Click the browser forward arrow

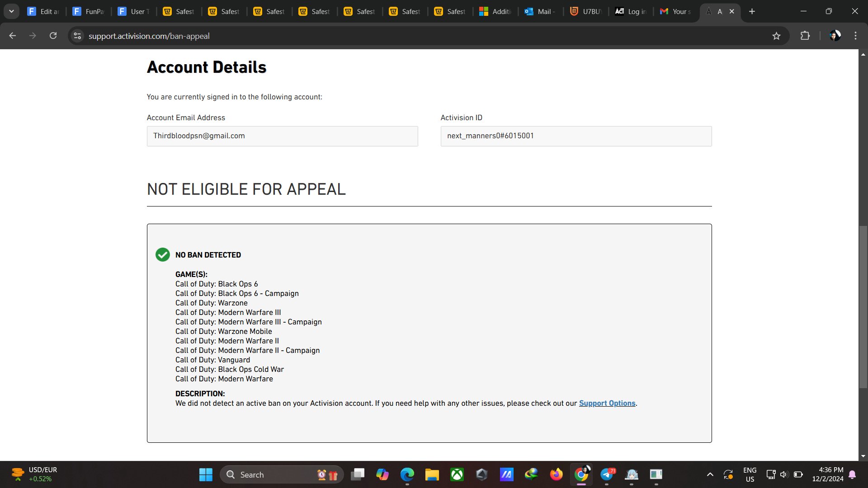[x=33, y=36]
